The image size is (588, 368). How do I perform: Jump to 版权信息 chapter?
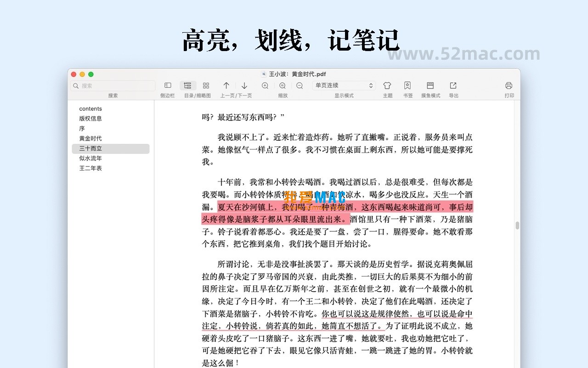coord(90,119)
